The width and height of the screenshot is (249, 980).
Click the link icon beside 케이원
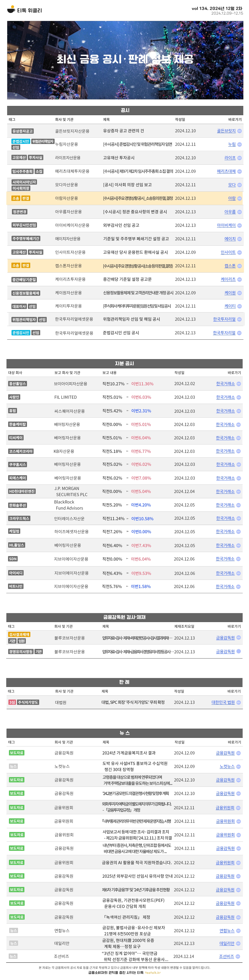coord(240,293)
